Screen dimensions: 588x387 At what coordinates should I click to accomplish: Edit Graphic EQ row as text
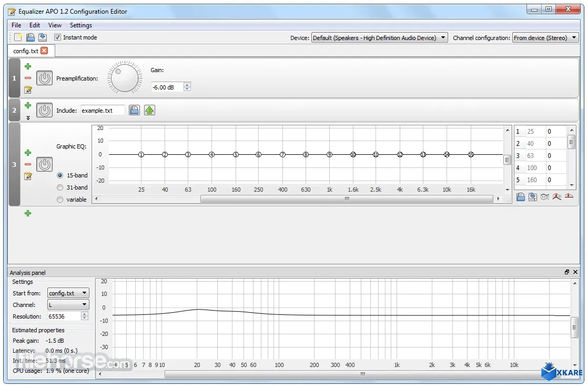28,176
